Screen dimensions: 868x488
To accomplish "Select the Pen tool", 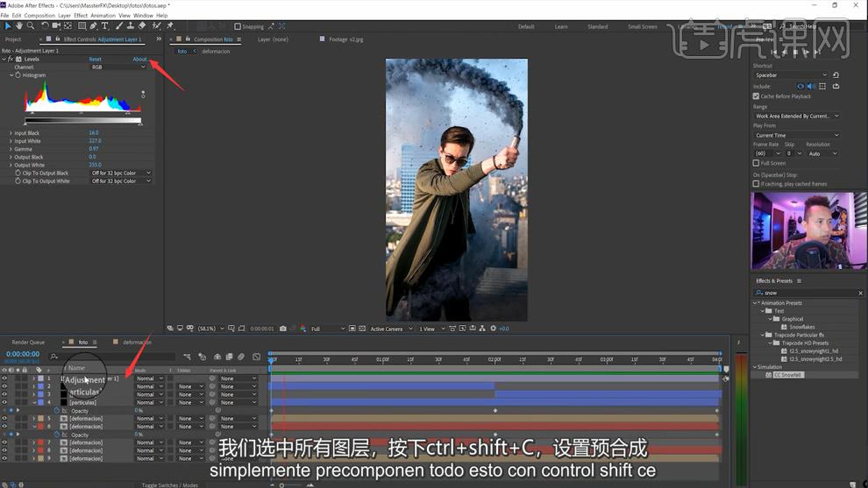I will pos(94,26).
